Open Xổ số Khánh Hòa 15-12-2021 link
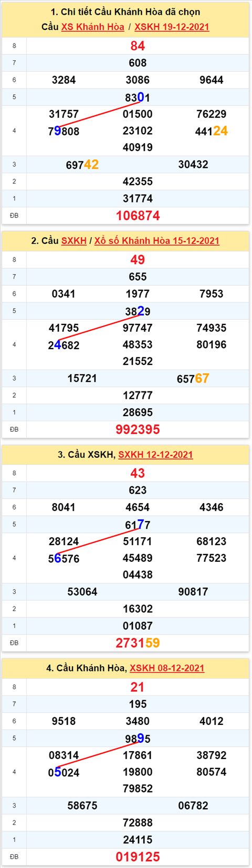Image resolution: width=252 pixels, height=868 pixels. [157, 241]
